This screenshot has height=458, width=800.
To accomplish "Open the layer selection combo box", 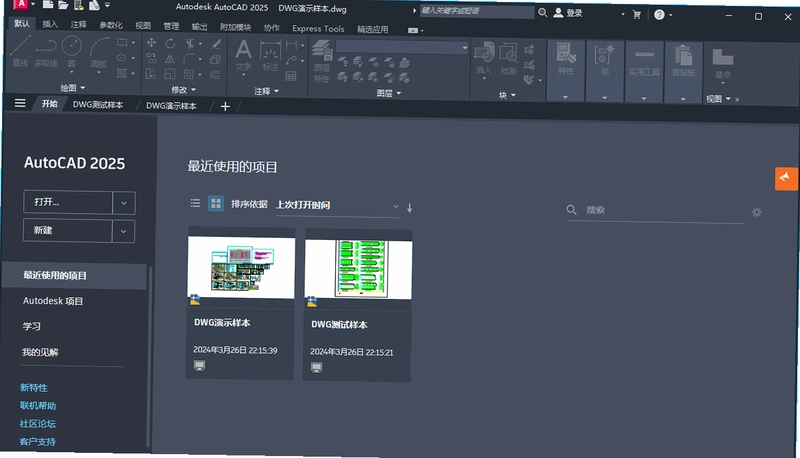I will [x=402, y=47].
